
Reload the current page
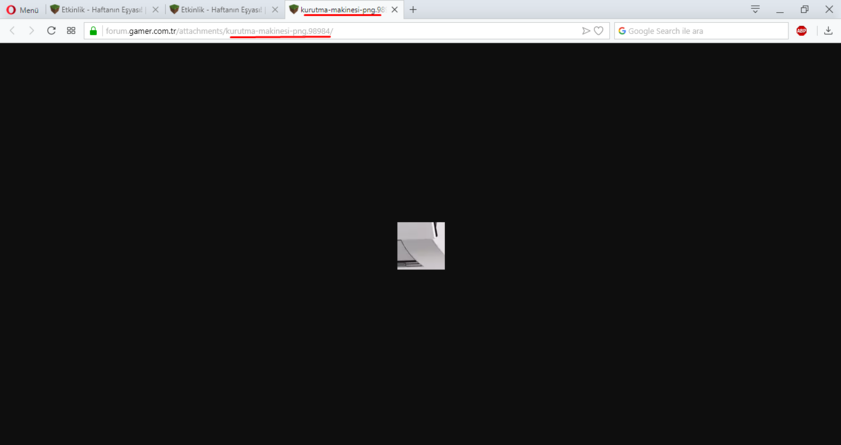pyautogui.click(x=51, y=31)
